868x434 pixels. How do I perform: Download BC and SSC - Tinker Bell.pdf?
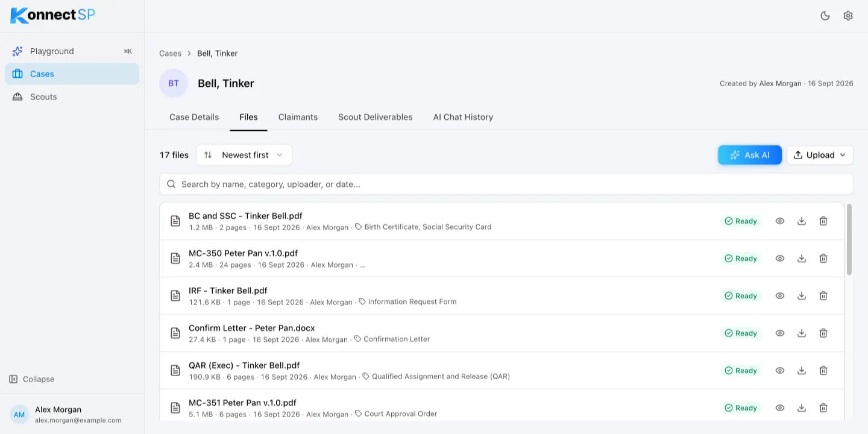point(802,221)
